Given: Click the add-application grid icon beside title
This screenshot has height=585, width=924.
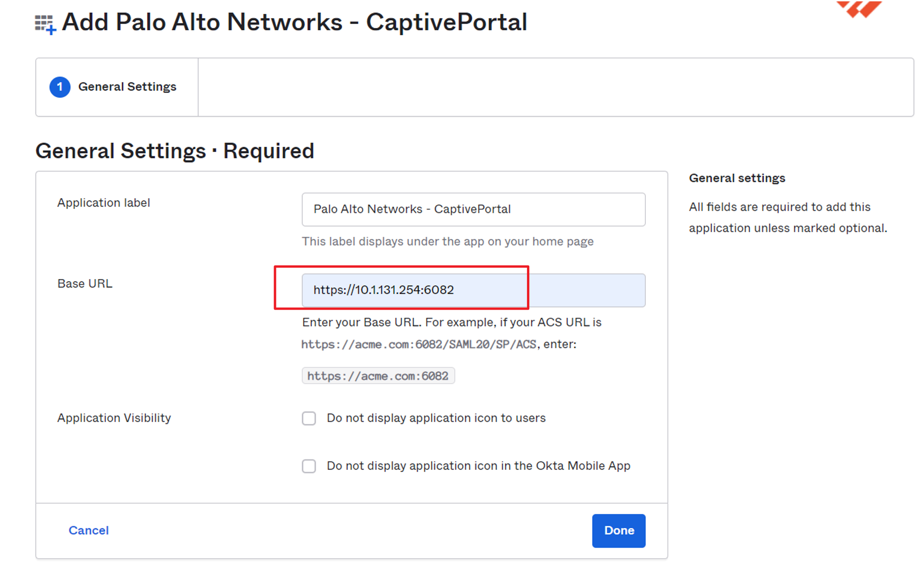Looking at the screenshot, I should (45, 24).
